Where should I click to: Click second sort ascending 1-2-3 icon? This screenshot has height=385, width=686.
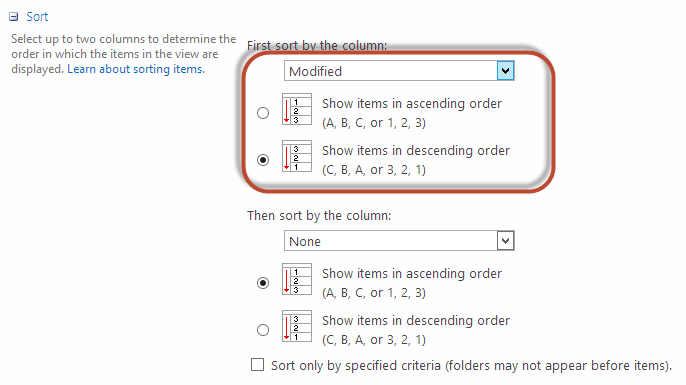pos(297,279)
